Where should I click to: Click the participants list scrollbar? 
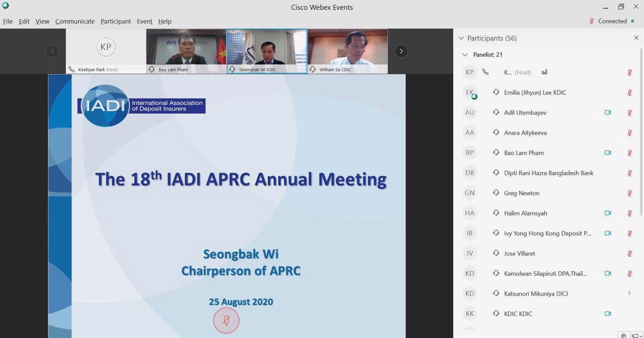click(641, 132)
